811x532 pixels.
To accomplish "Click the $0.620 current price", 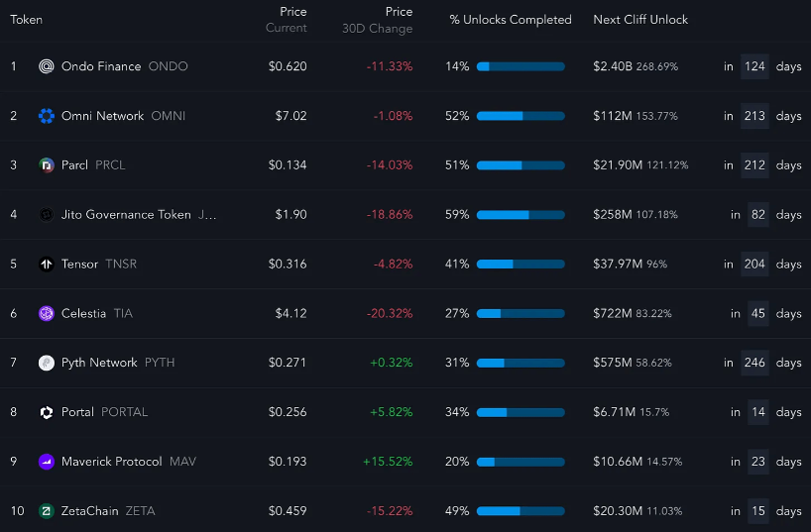I will pyautogui.click(x=288, y=66).
